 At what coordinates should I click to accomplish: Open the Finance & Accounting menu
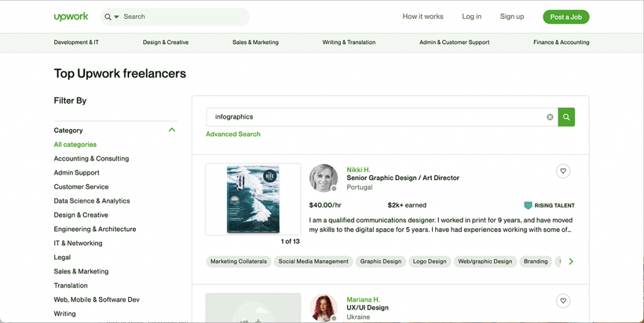(x=561, y=42)
